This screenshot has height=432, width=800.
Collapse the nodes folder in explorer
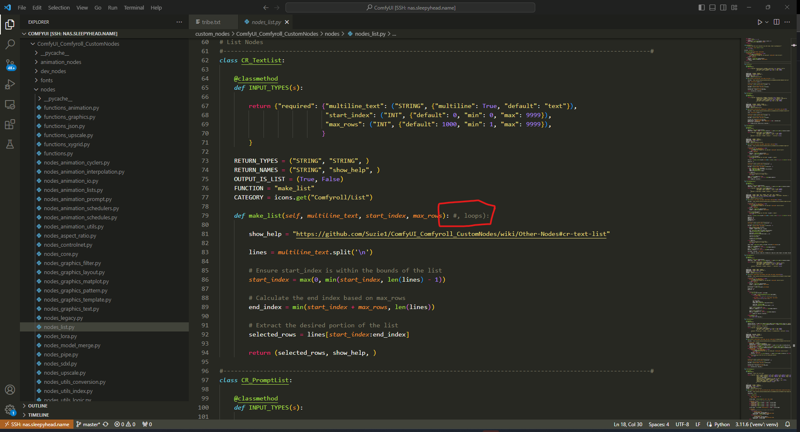pyautogui.click(x=47, y=90)
